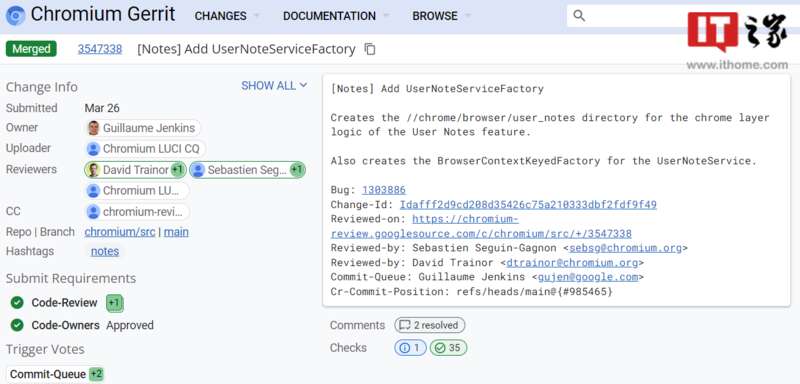Click the chromium/src repo link
Screen dimensions: 800x384
(x=120, y=232)
